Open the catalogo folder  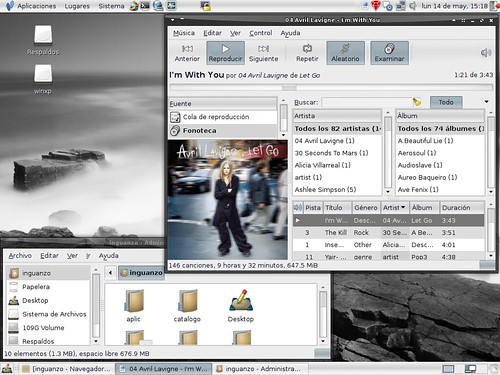click(187, 306)
